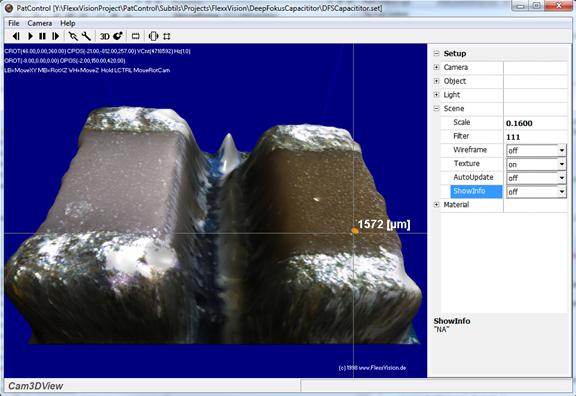Image resolution: width=576 pixels, height=396 pixels.
Task: Click the www.FlexxVision.de copyright text
Action: (x=372, y=367)
